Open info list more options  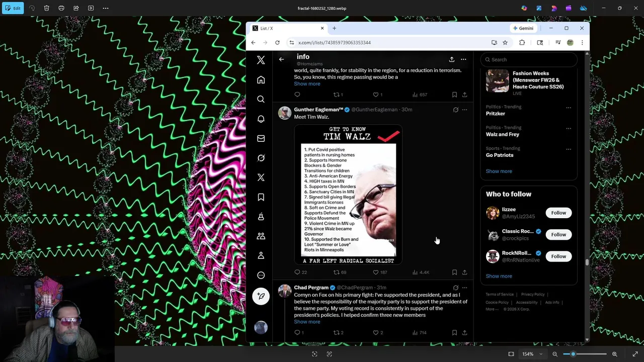click(x=463, y=59)
